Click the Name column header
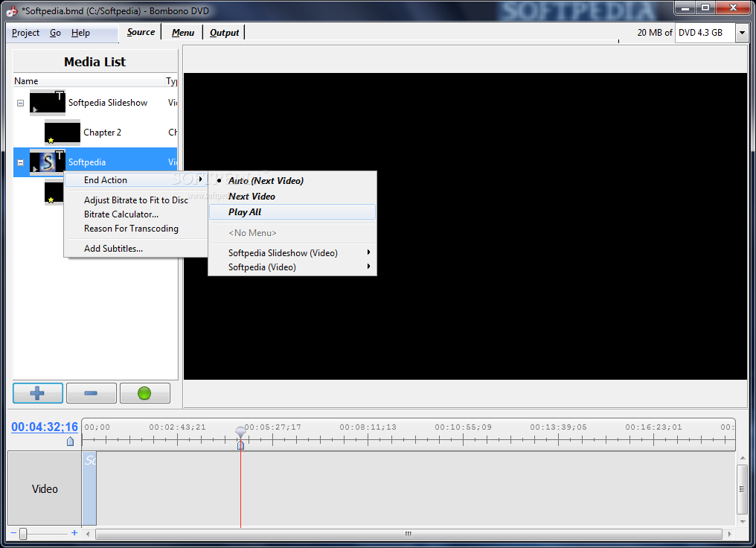 (89, 81)
